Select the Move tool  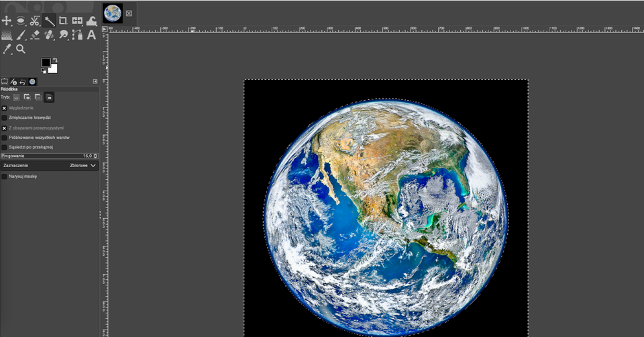(x=7, y=21)
